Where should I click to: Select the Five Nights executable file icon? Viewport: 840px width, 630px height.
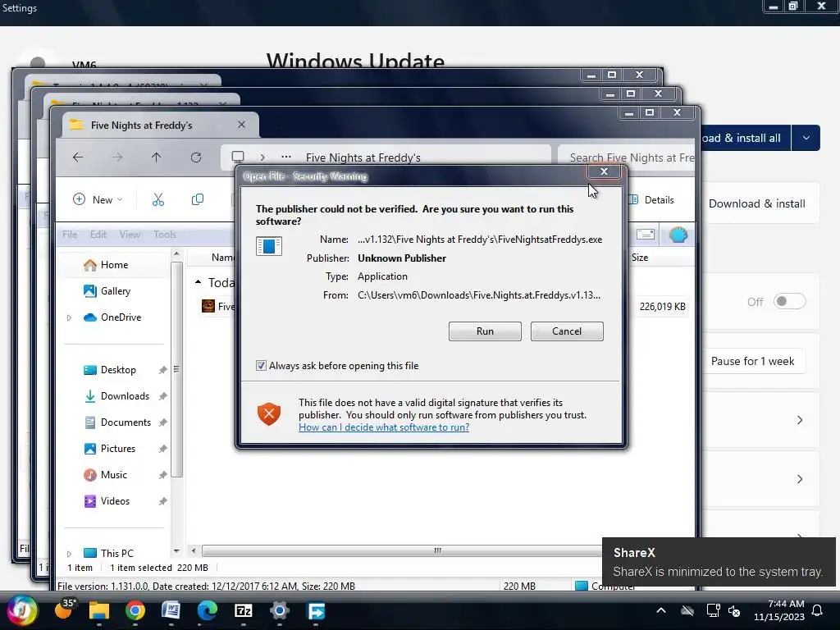208,306
